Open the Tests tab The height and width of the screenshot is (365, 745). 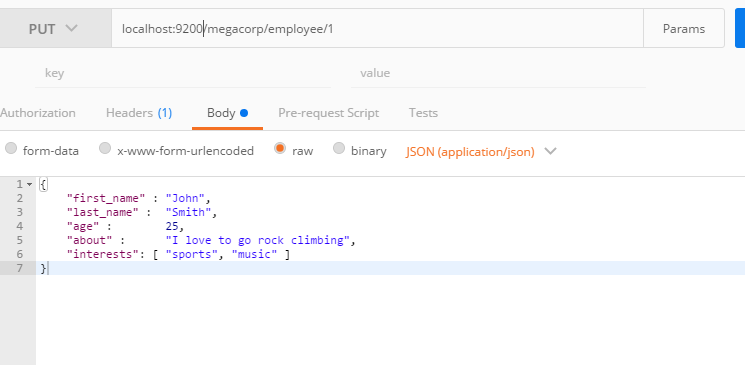pyautogui.click(x=423, y=113)
